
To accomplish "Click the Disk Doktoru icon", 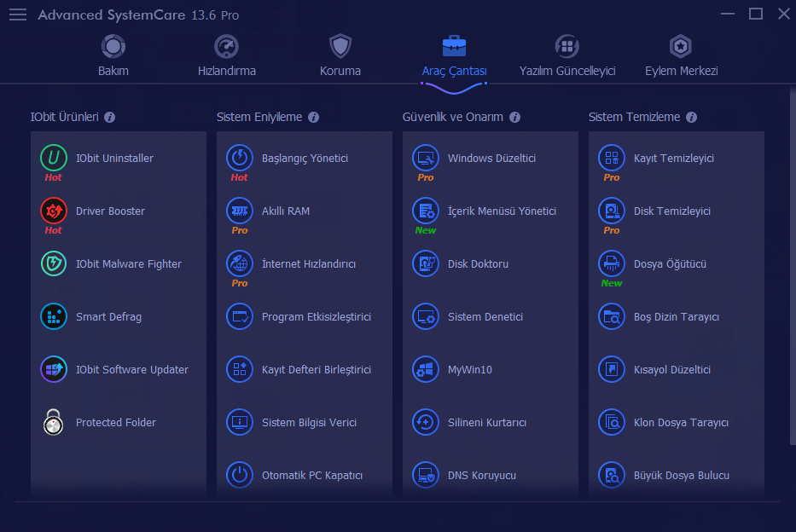I will point(426,263).
